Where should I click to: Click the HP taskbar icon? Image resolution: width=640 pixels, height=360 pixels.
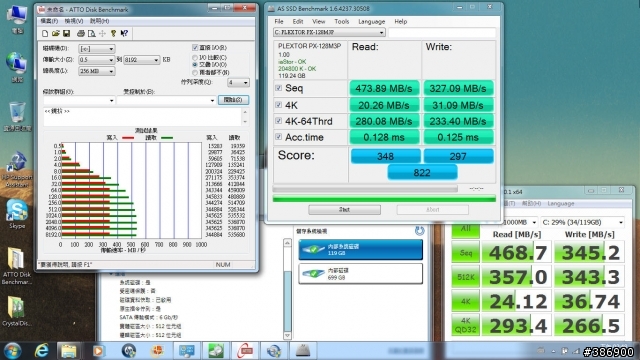click(129, 351)
